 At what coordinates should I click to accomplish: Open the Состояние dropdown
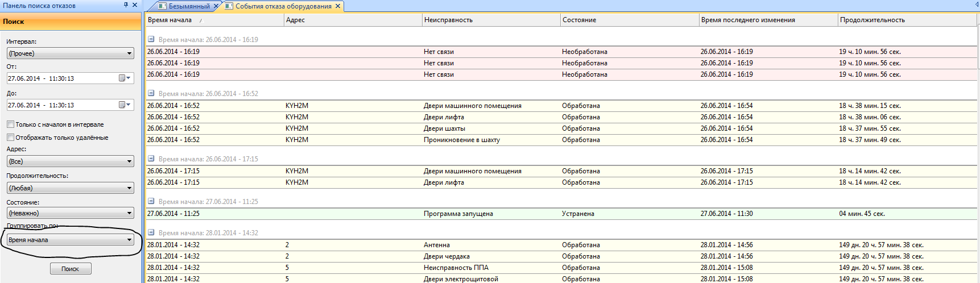pyautogui.click(x=129, y=213)
